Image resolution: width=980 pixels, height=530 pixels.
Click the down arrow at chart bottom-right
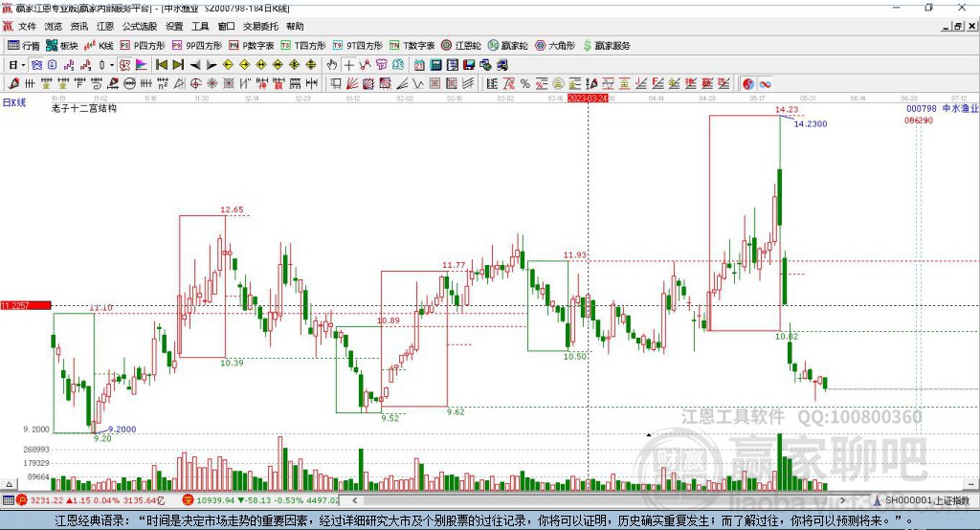(x=970, y=484)
